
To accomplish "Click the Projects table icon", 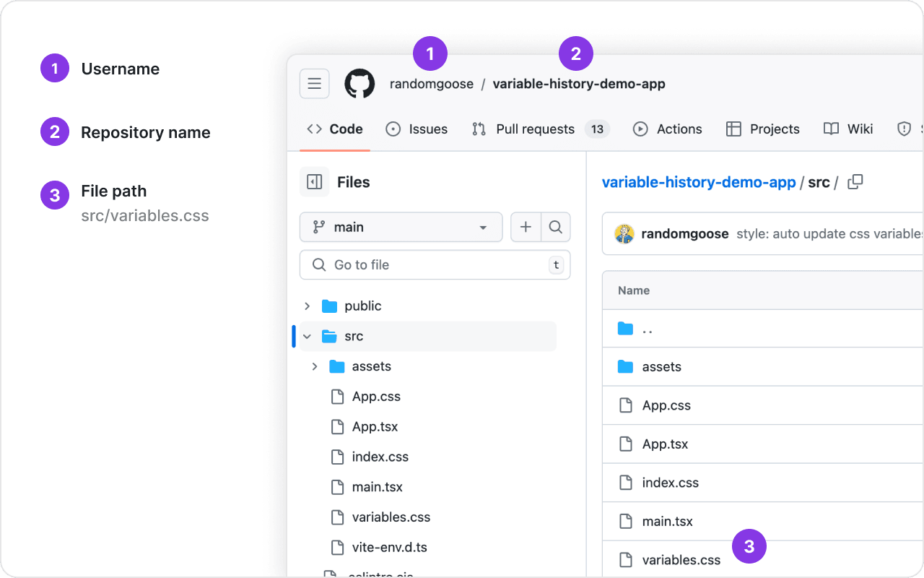I will point(733,129).
